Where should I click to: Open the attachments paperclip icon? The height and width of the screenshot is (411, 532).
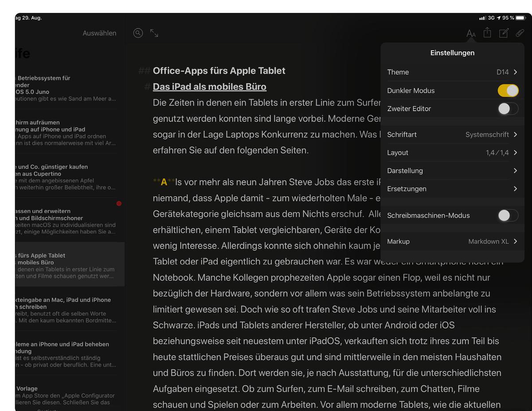(520, 33)
